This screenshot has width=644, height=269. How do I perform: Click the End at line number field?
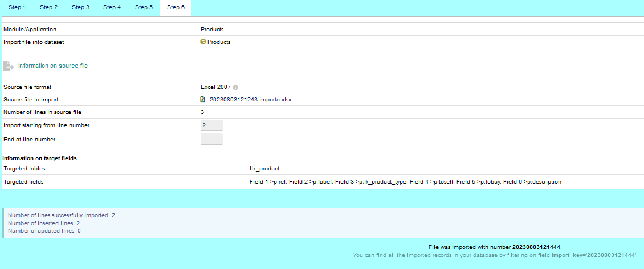click(211, 139)
